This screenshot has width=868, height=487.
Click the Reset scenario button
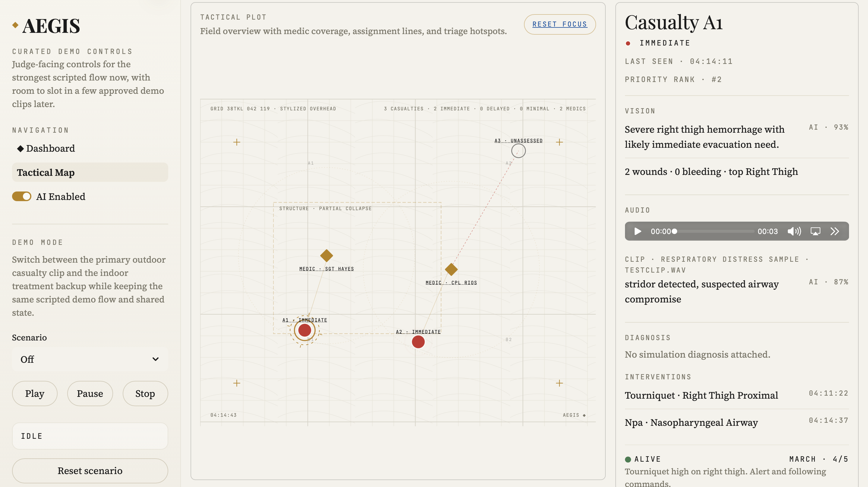pyautogui.click(x=90, y=470)
